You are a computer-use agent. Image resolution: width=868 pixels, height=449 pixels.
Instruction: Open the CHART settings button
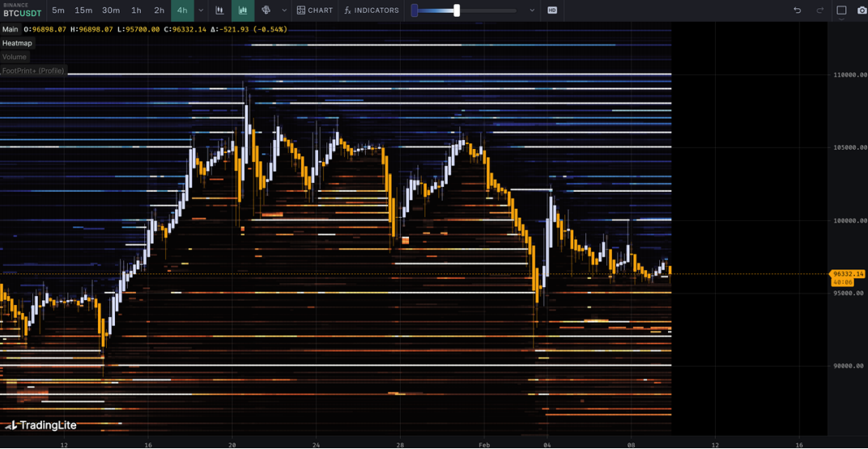314,11
